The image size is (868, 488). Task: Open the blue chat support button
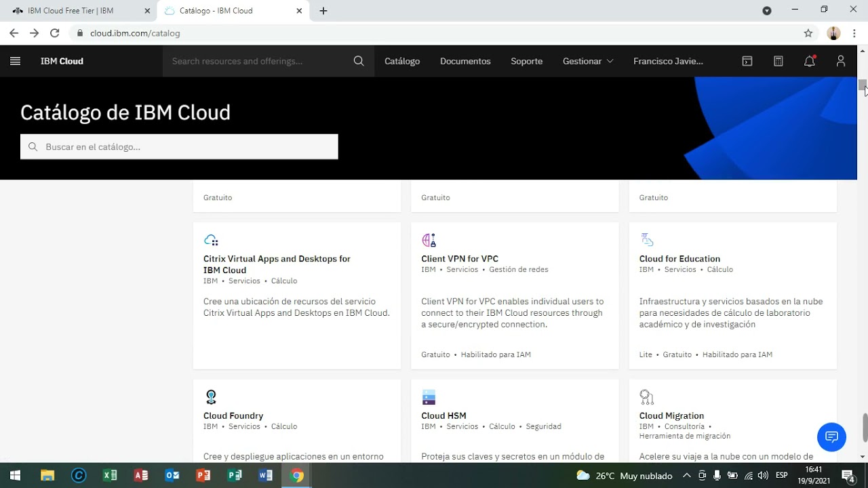(831, 437)
